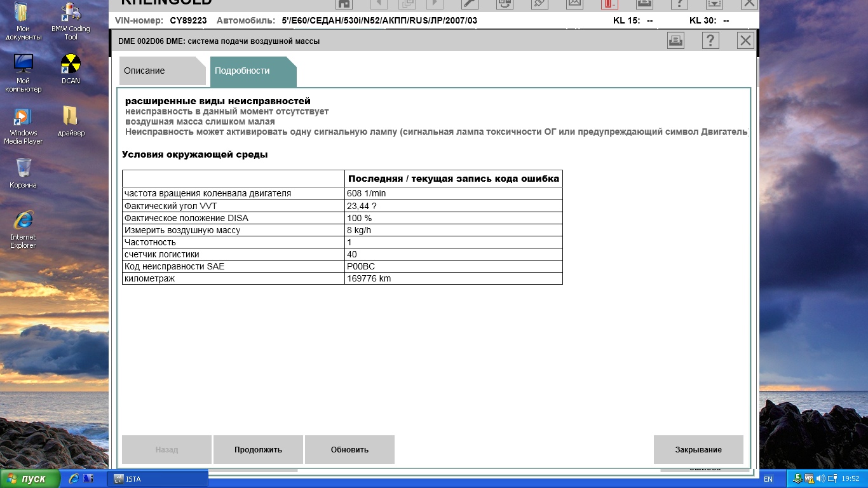The width and height of the screenshot is (868, 488).
Task: Open the home screen from ISTA toolbar
Action: pyautogui.click(x=344, y=3)
